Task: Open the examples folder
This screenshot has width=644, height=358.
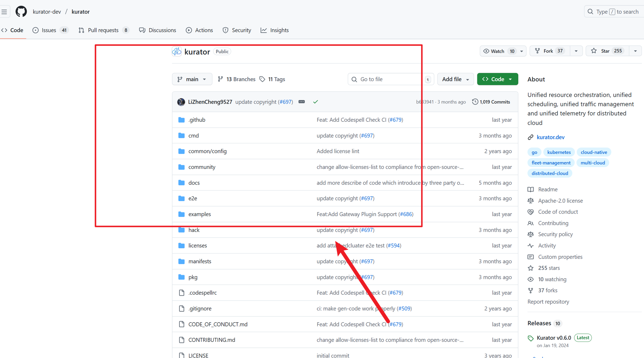Action: 200,214
